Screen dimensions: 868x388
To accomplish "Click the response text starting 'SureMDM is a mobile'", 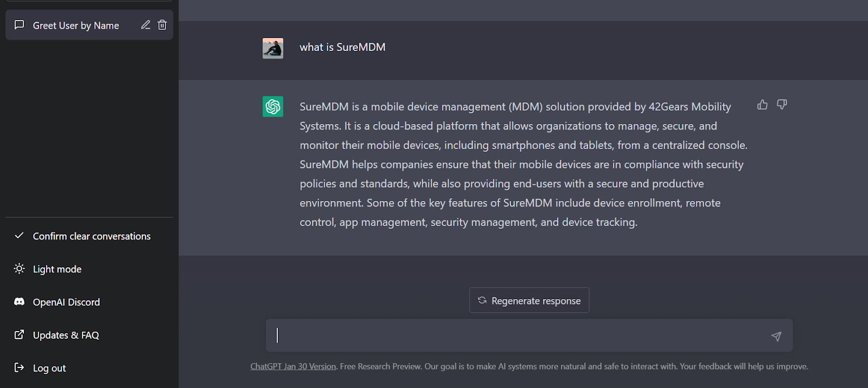I will coord(524,164).
